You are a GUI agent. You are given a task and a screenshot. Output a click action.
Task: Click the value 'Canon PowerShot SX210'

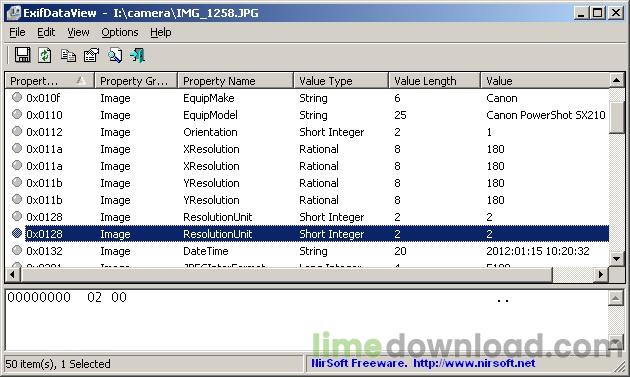coord(546,115)
